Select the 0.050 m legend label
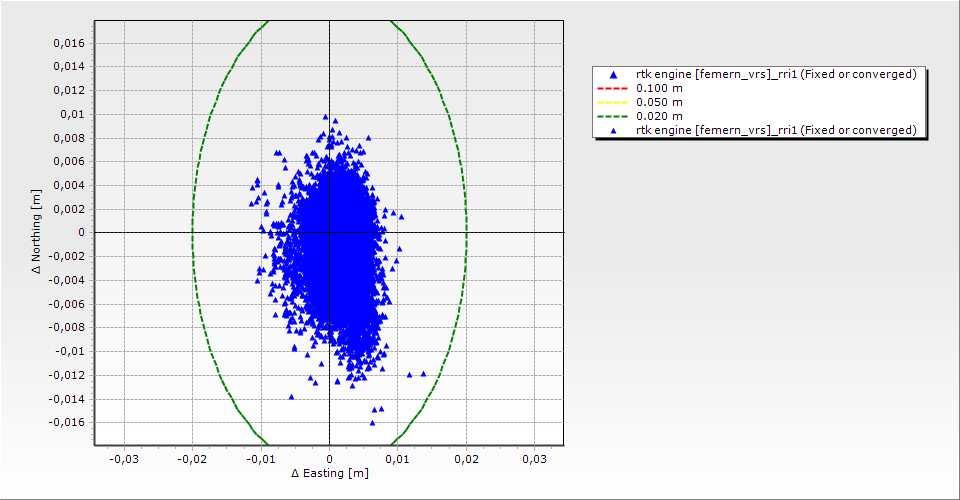 click(659, 103)
